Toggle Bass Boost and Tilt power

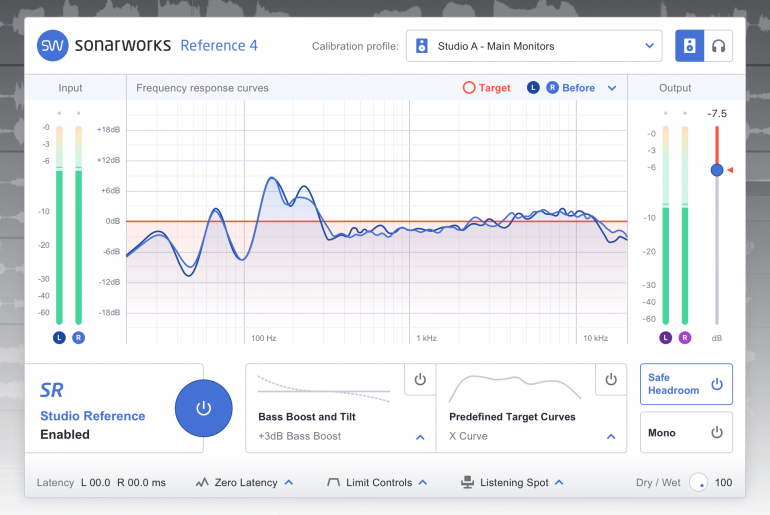click(x=419, y=380)
